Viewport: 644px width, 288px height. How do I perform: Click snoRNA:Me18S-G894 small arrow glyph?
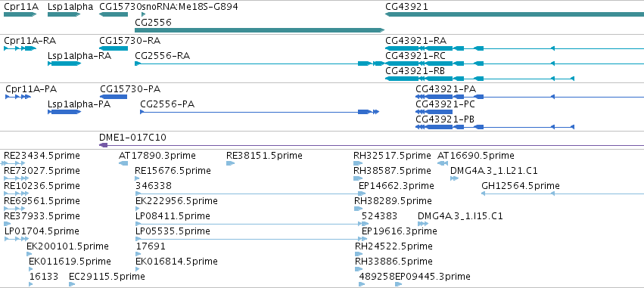[x=143, y=14]
